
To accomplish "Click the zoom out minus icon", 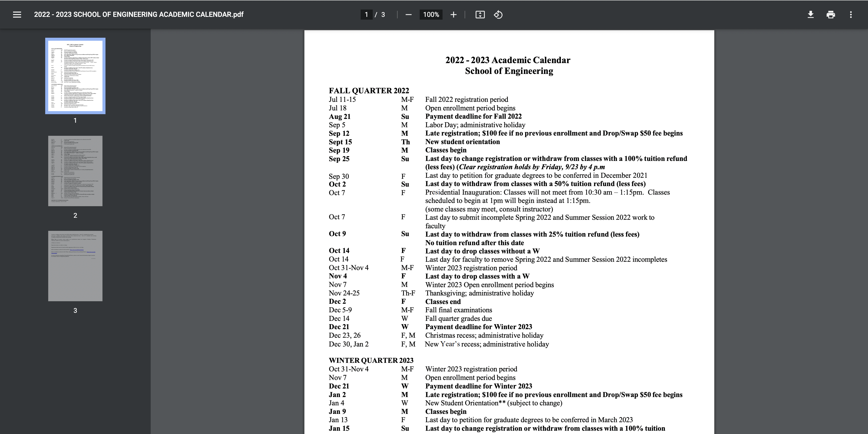I will tap(408, 15).
